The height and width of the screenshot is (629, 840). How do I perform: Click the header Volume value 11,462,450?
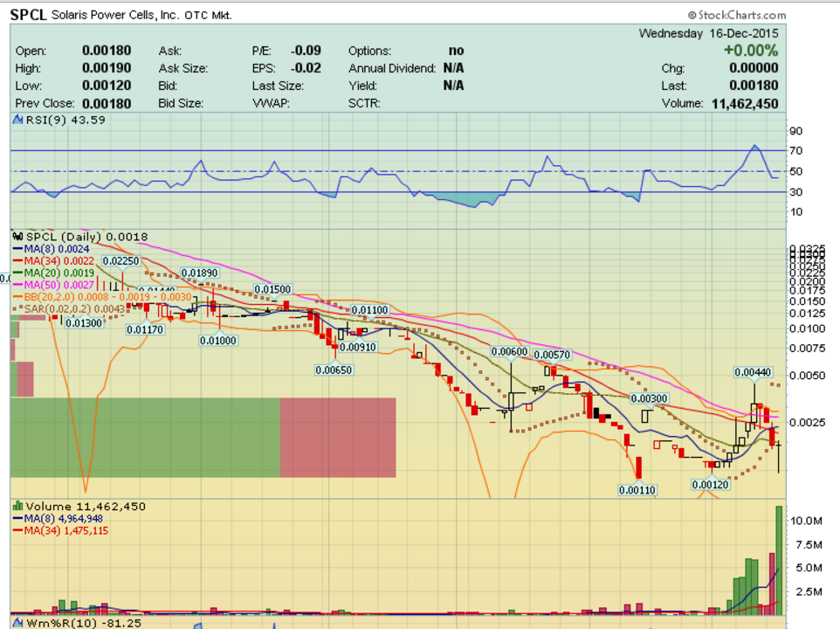[x=745, y=103]
